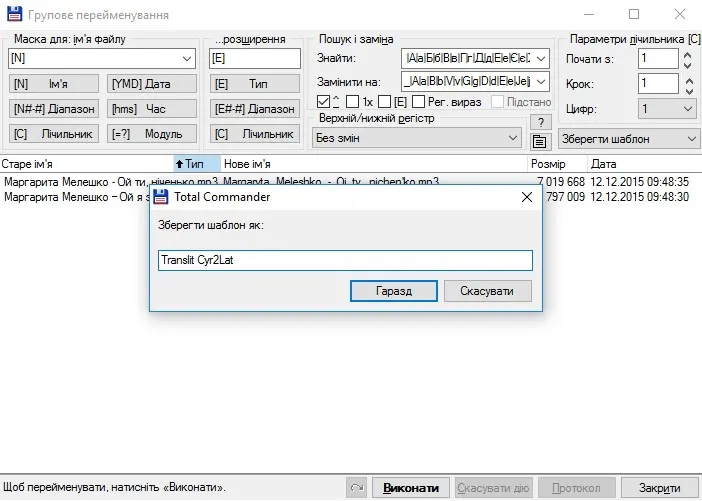
Task: Decrease the Крок step value
Action: point(688,90)
